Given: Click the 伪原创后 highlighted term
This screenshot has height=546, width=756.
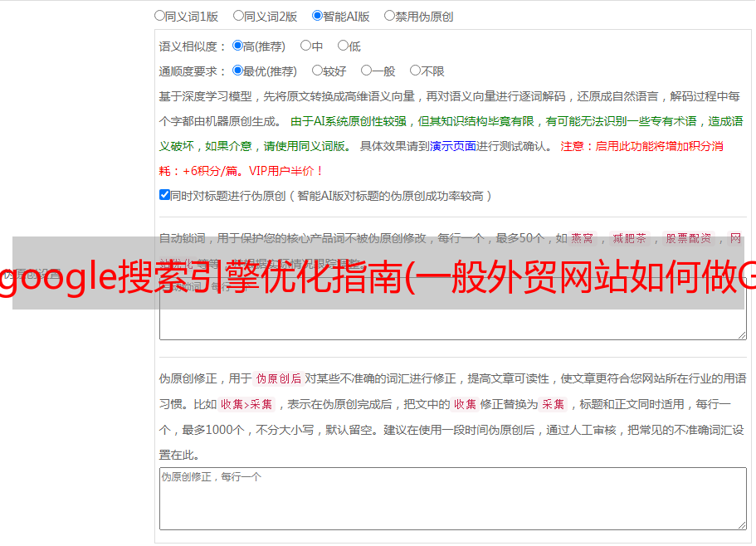Looking at the screenshot, I should pyautogui.click(x=279, y=378).
